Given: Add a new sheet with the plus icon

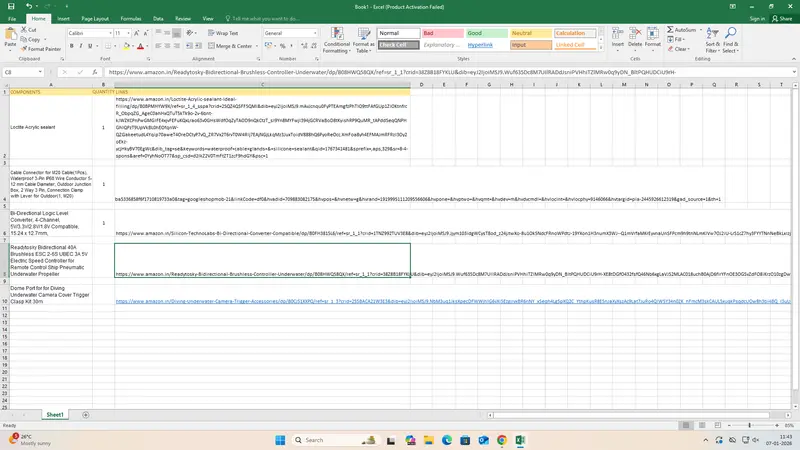Looking at the screenshot, I should (86, 415).
